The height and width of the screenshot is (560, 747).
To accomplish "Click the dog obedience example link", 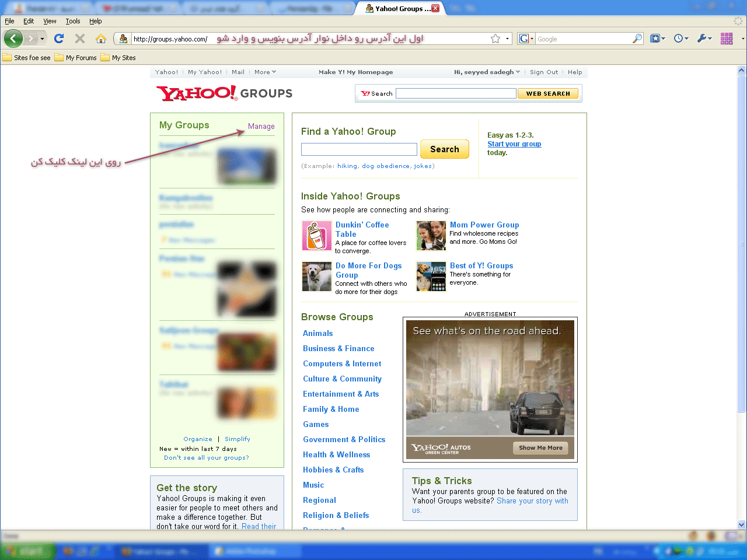I will [386, 166].
